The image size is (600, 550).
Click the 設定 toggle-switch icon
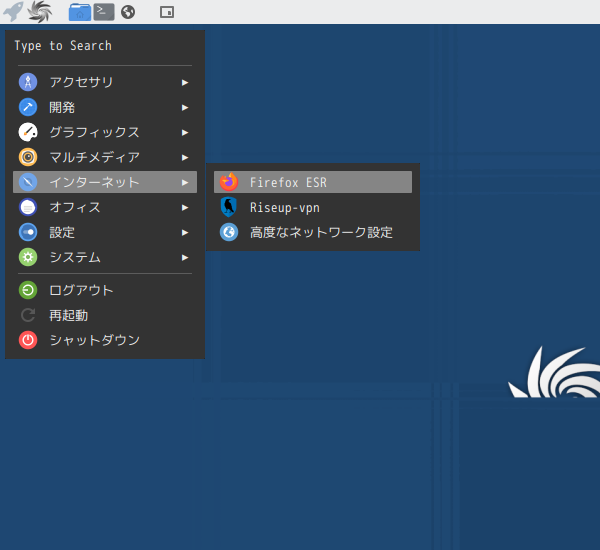(28, 232)
